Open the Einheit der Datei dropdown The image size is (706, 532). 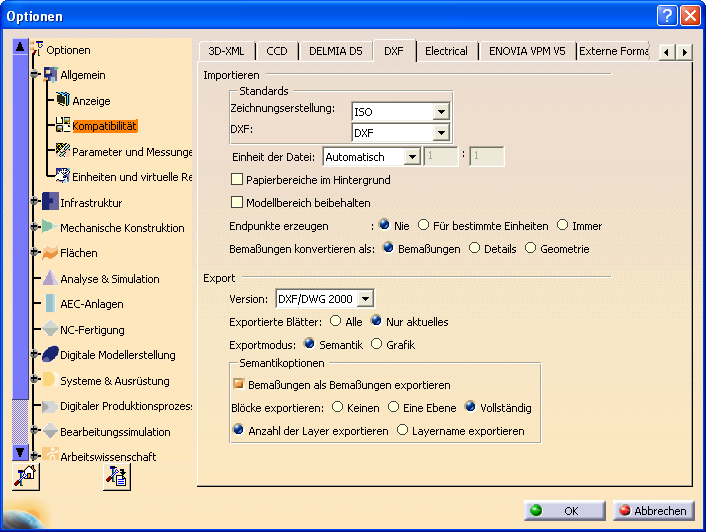(x=411, y=157)
